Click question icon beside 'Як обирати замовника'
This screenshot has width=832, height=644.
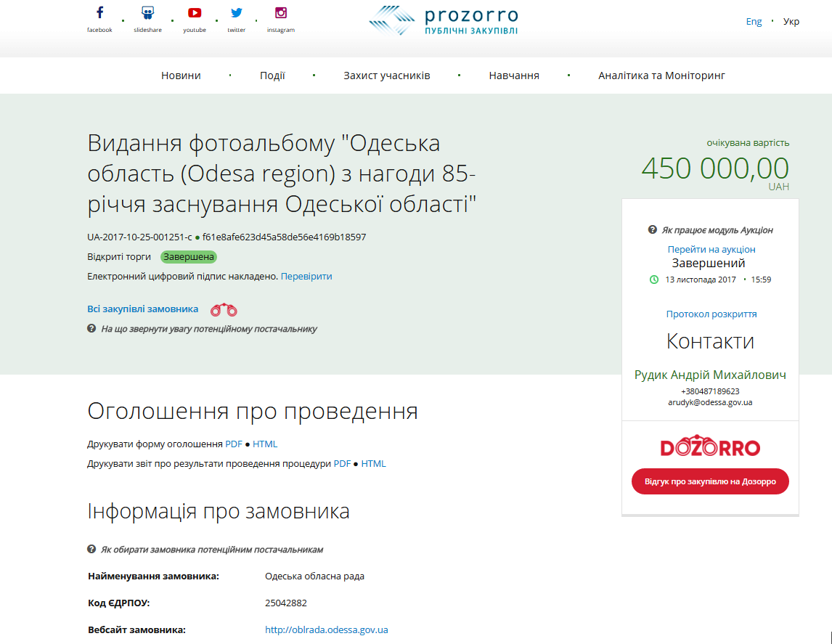pyautogui.click(x=91, y=549)
